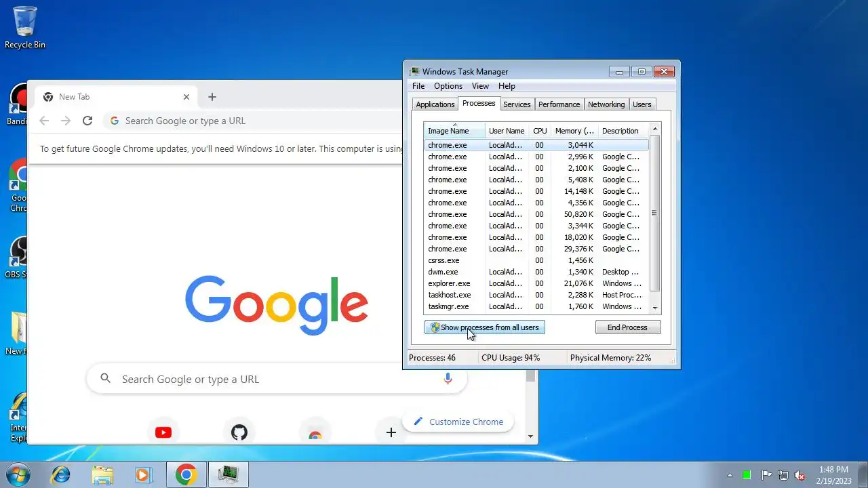This screenshot has width=868, height=488.
Task: Select the dwm.exe process row
Action: click(536, 272)
